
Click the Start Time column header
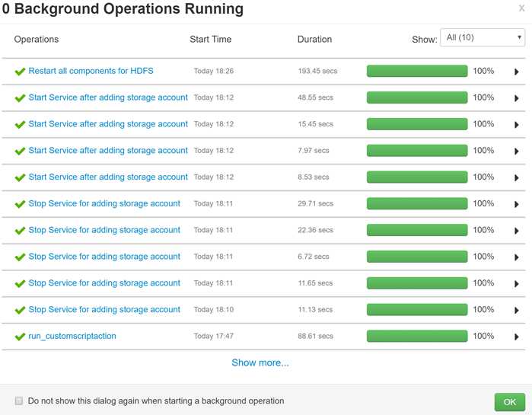tap(210, 40)
